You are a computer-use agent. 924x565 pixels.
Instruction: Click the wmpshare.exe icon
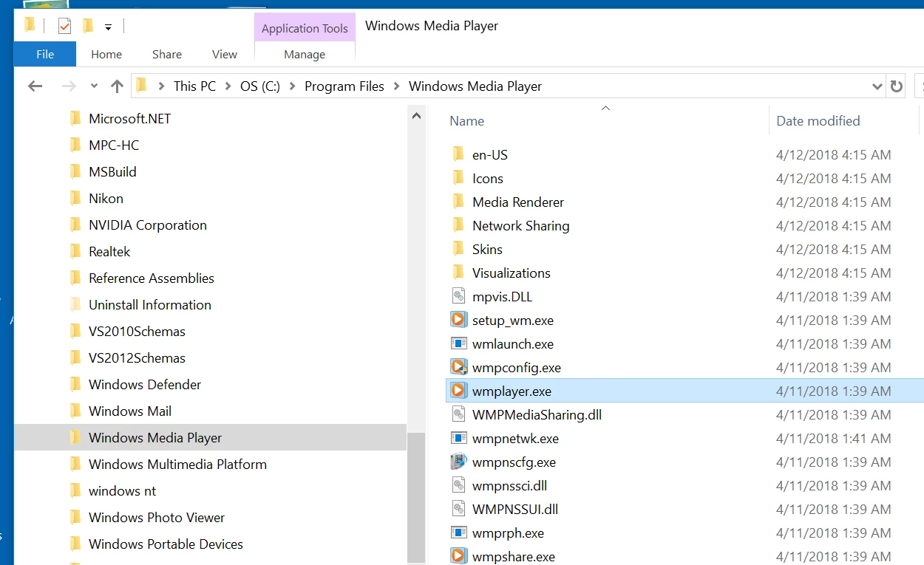point(459,556)
